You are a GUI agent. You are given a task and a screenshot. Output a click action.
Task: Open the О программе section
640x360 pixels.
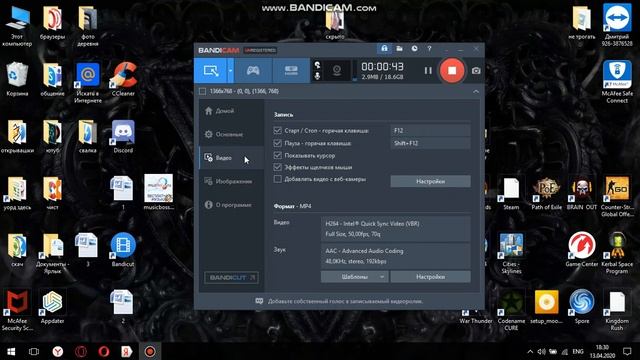(x=231, y=205)
